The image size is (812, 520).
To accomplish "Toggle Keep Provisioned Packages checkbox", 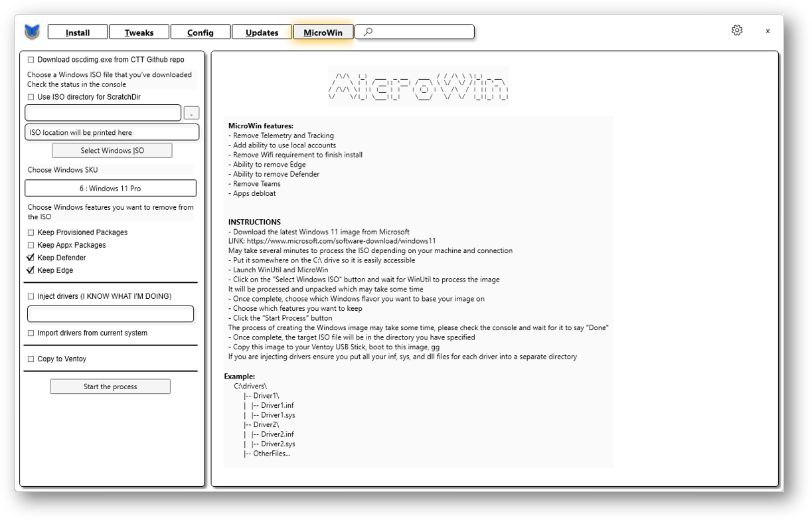I will pyautogui.click(x=31, y=232).
